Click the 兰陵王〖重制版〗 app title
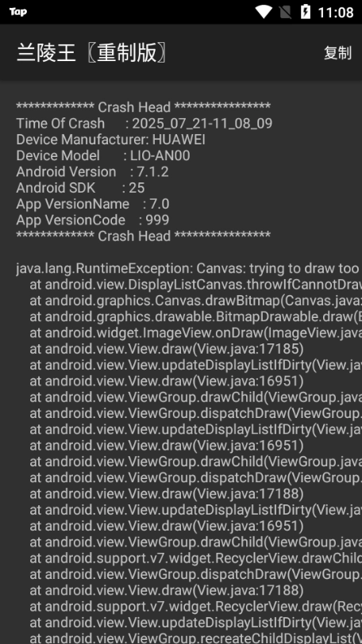This screenshot has height=644, width=362. pos(91,53)
